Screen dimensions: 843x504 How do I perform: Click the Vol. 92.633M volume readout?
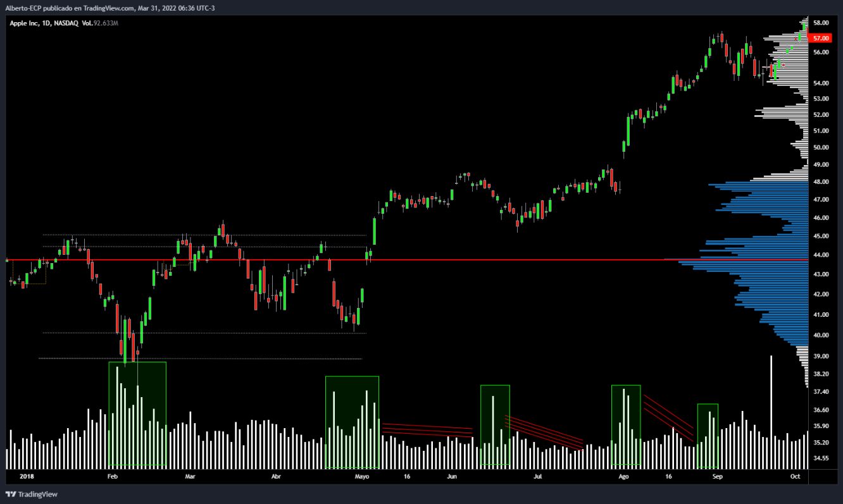[100, 23]
